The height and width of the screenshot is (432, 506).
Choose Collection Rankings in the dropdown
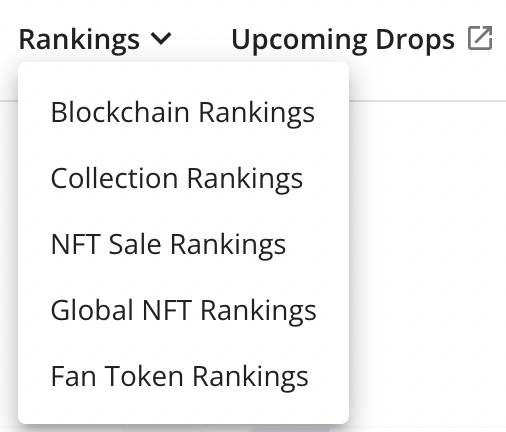pos(177,178)
